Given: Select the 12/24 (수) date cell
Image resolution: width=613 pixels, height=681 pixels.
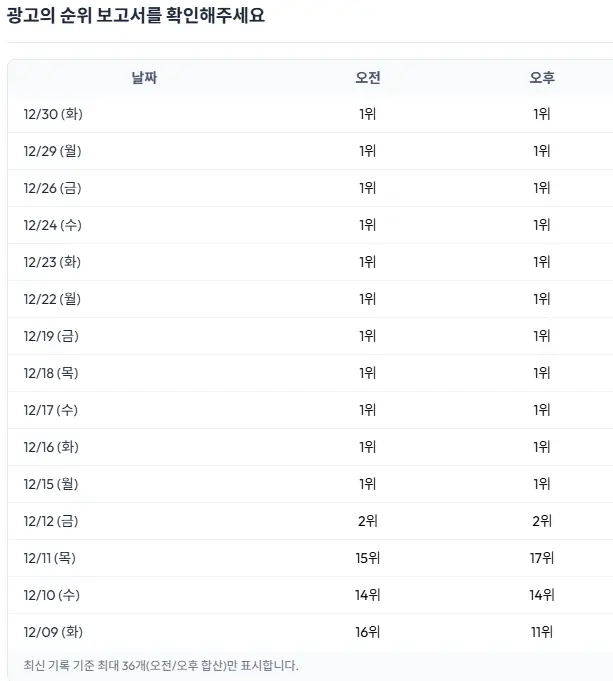Looking at the screenshot, I should [x=53, y=225].
